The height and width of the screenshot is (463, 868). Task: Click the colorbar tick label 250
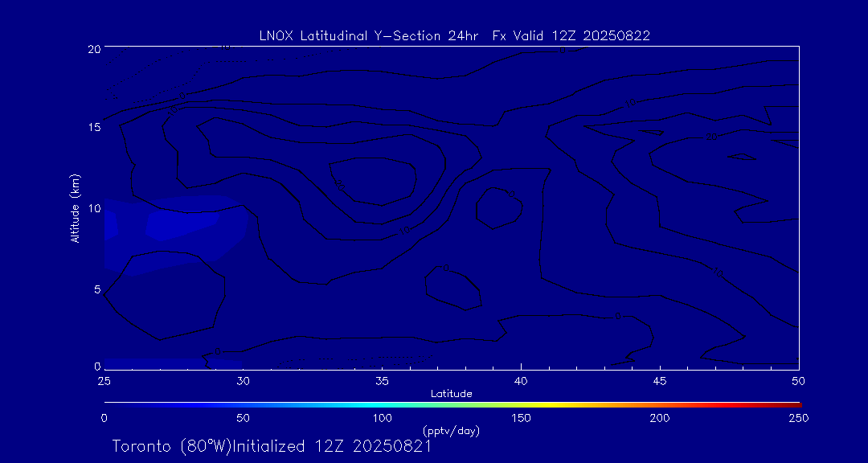(x=798, y=418)
